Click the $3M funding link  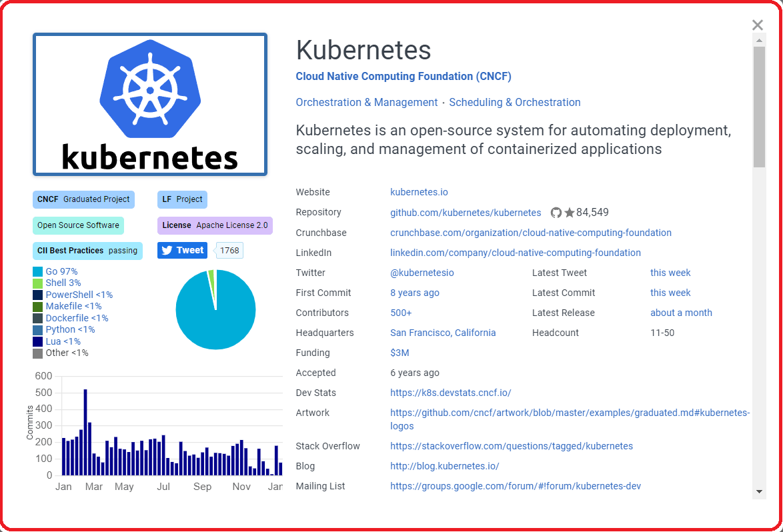point(400,353)
